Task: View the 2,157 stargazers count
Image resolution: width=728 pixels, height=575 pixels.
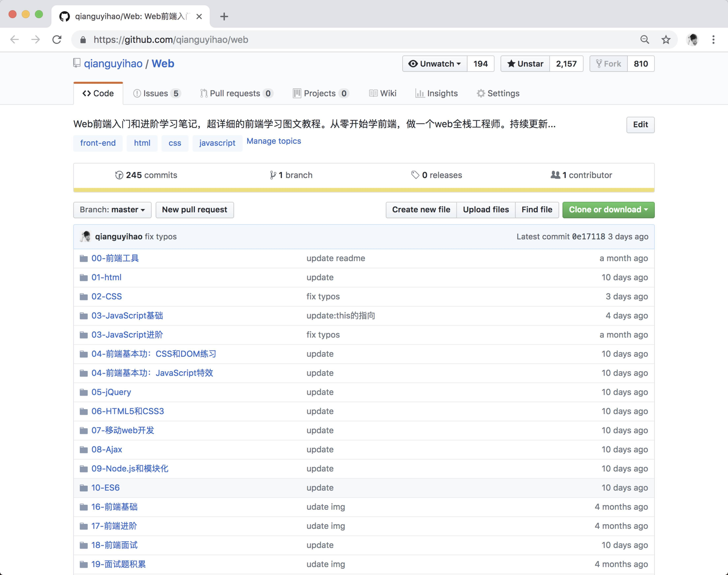Action: (566, 64)
